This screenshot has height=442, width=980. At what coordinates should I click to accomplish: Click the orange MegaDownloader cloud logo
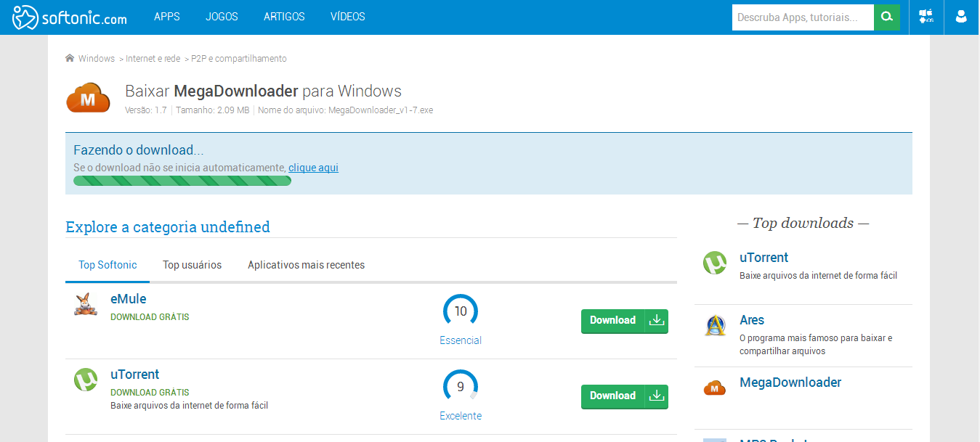tap(88, 98)
